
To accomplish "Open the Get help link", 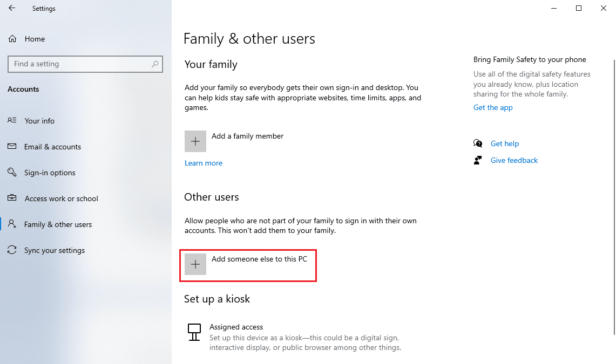I will click(x=505, y=143).
